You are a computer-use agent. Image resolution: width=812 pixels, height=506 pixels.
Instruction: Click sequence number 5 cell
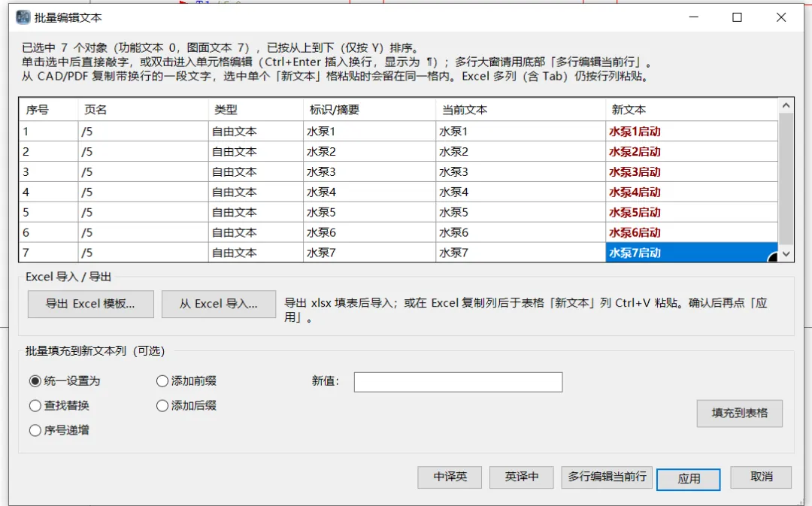click(49, 212)
